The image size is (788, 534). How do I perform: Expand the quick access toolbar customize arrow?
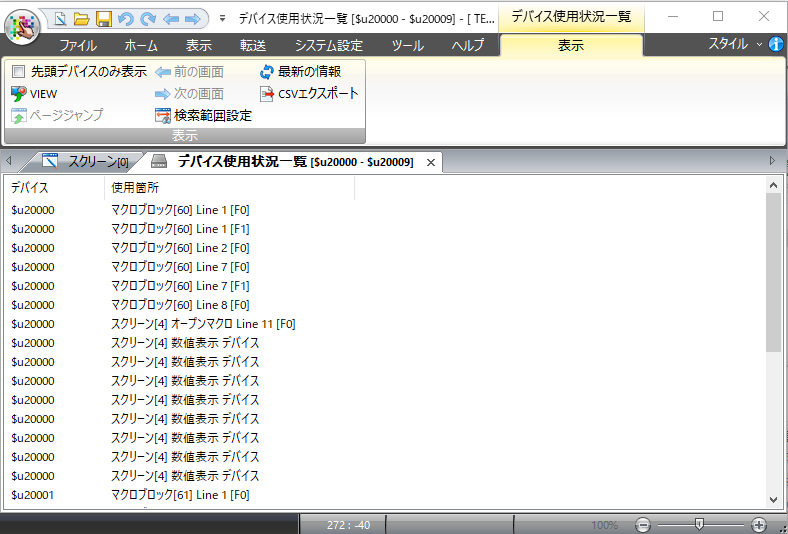coord(221,18)
